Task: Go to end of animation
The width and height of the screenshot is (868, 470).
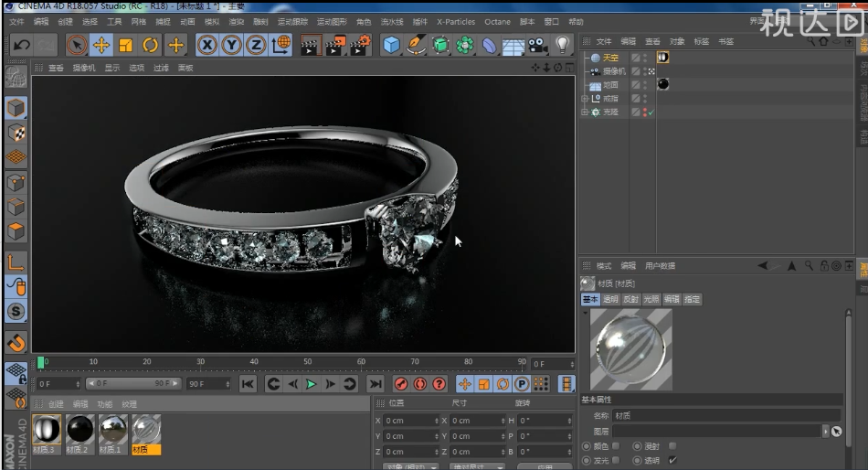Action: click(376, 384)
